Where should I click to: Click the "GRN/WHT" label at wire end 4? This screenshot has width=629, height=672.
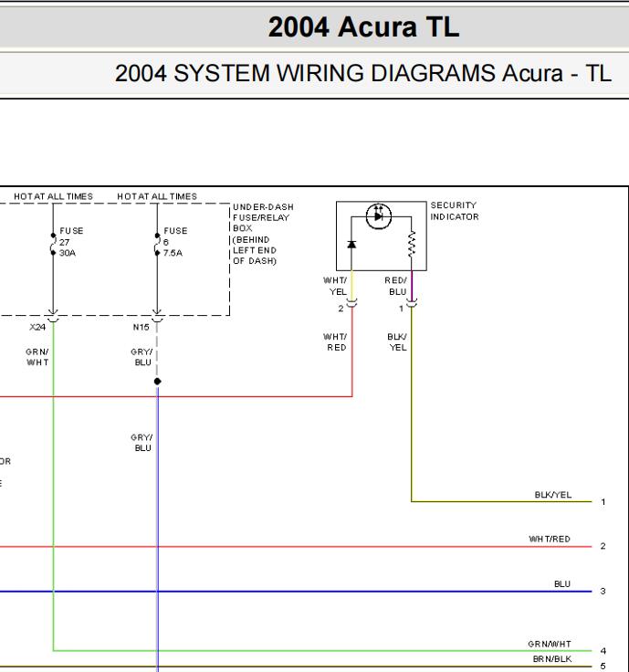click(550, 644)
